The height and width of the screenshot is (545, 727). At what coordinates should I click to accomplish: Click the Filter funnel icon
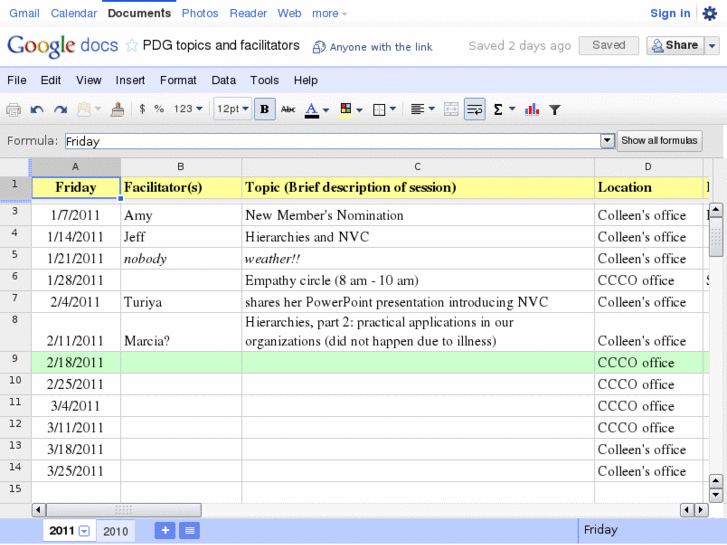coord(555,109)
